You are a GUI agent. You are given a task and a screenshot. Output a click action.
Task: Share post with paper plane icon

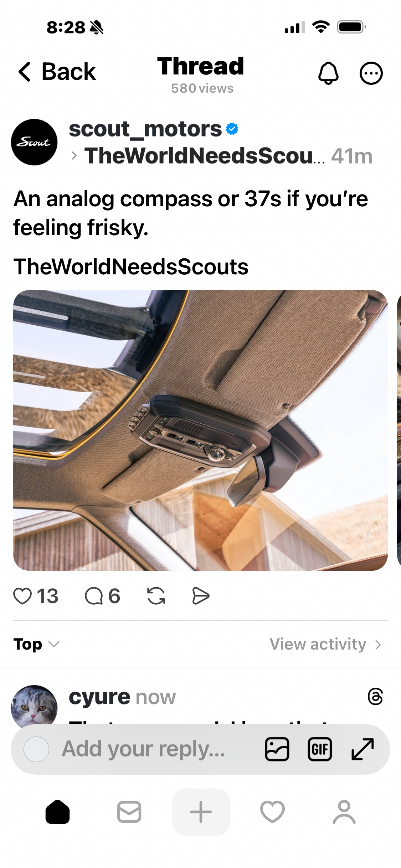201,596
